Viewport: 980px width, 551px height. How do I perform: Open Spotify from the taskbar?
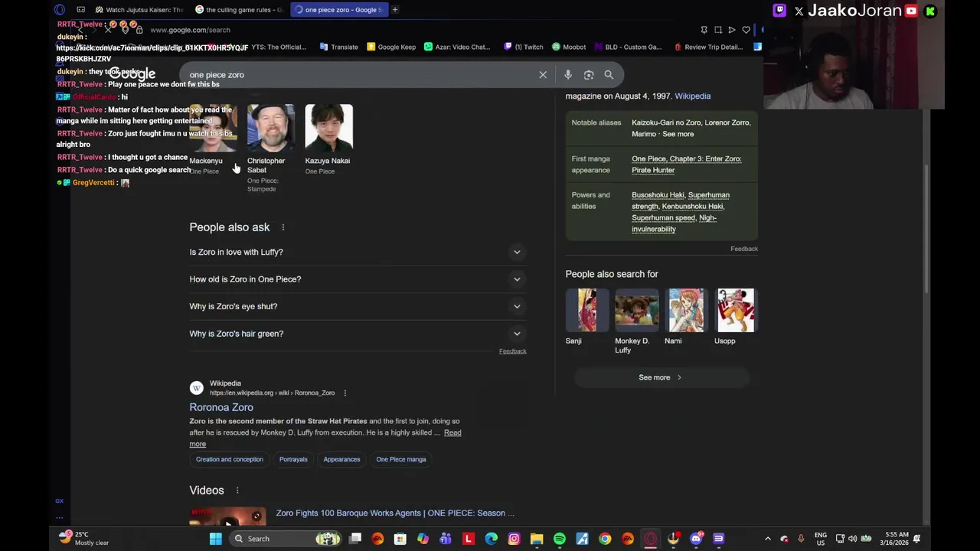pyautogui.click(x=560, y=539)
